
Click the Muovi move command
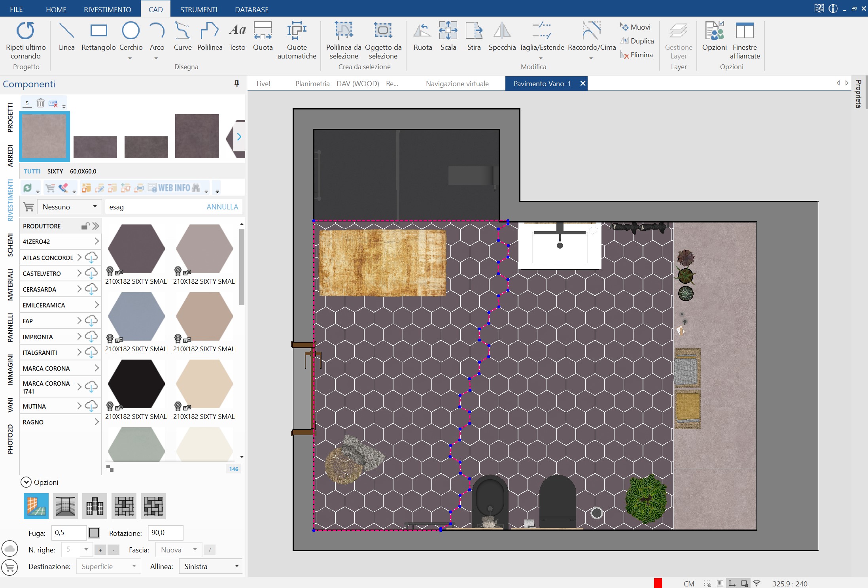635,27
